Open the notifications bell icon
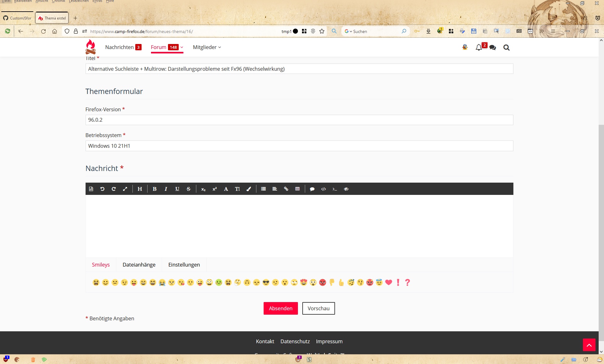The width and height of the screenshot is (604, 364). pos(479,47)
